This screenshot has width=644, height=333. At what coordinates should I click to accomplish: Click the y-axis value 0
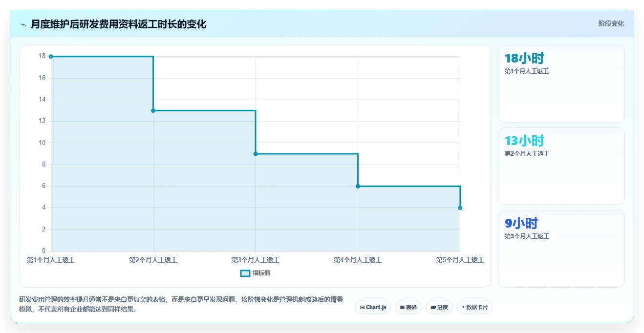point(43,251)
